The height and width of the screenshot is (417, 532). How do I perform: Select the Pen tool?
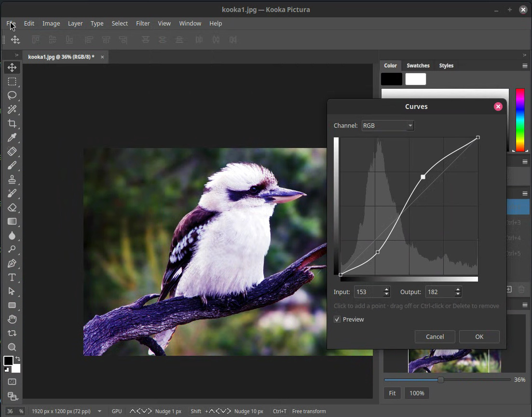[x=12, y=263]
